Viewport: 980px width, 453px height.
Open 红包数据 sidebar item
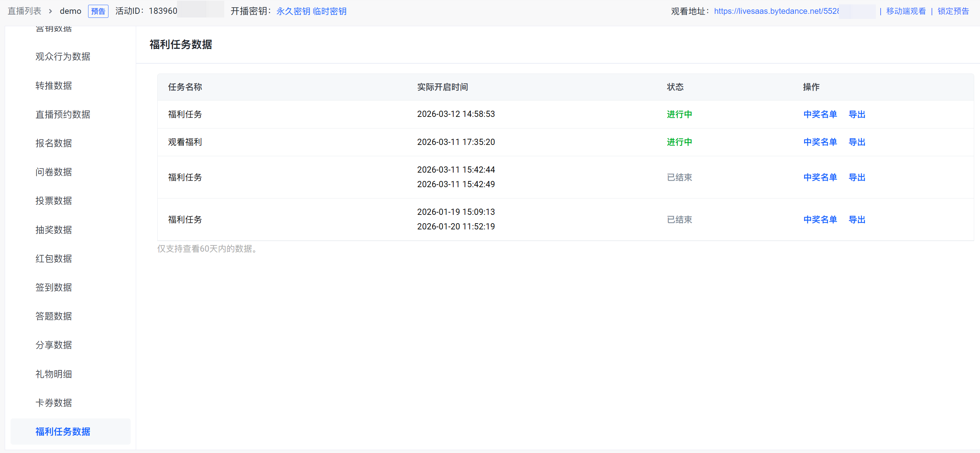click(54, 259)
